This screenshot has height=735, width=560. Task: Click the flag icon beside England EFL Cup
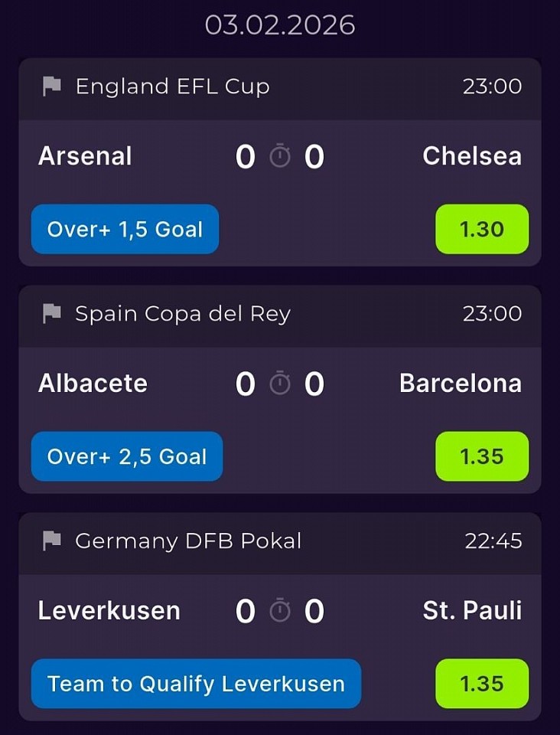pos(51,87)
